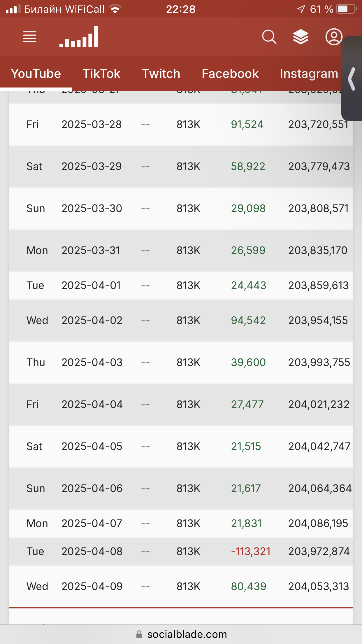Switch to the TikTok tab

coord(101,74)
